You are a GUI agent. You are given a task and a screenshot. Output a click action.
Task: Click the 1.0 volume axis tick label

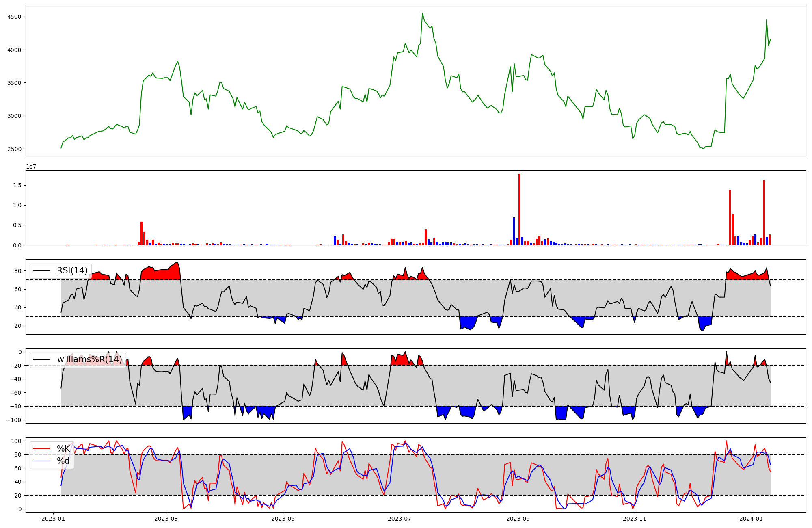[17, 206]
